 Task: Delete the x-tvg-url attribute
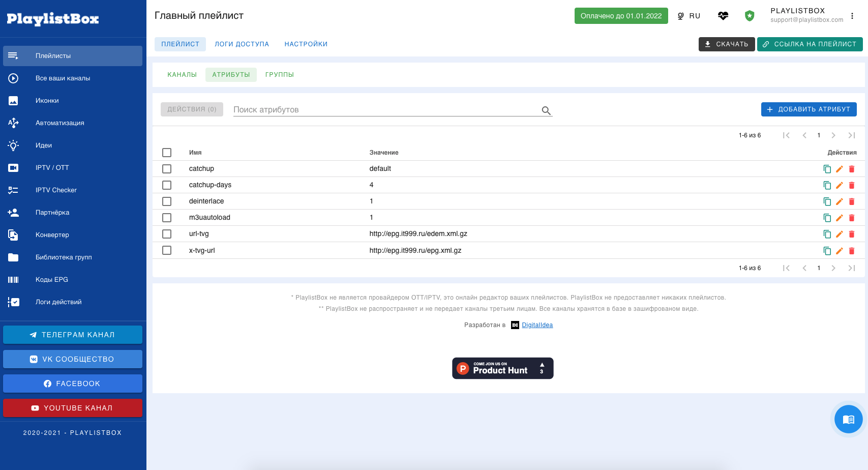click(852, 251)
